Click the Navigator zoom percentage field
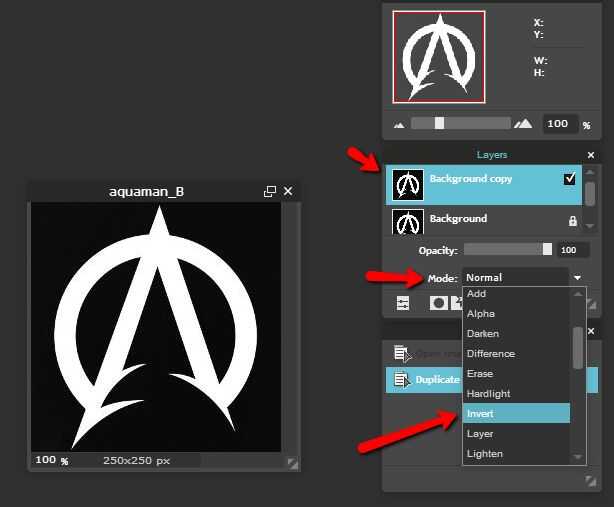Viewport: 614px width, 507px height. click(560, 124)
